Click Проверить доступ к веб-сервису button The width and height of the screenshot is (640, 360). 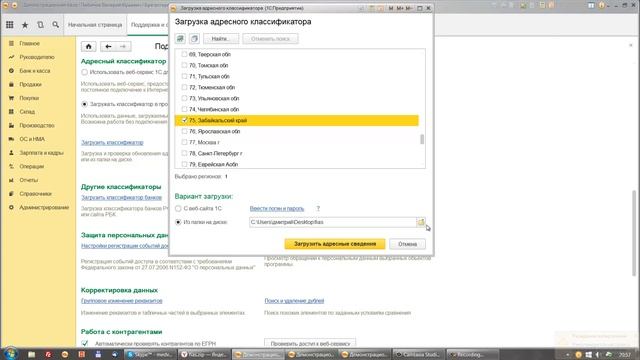coord(310,344)
